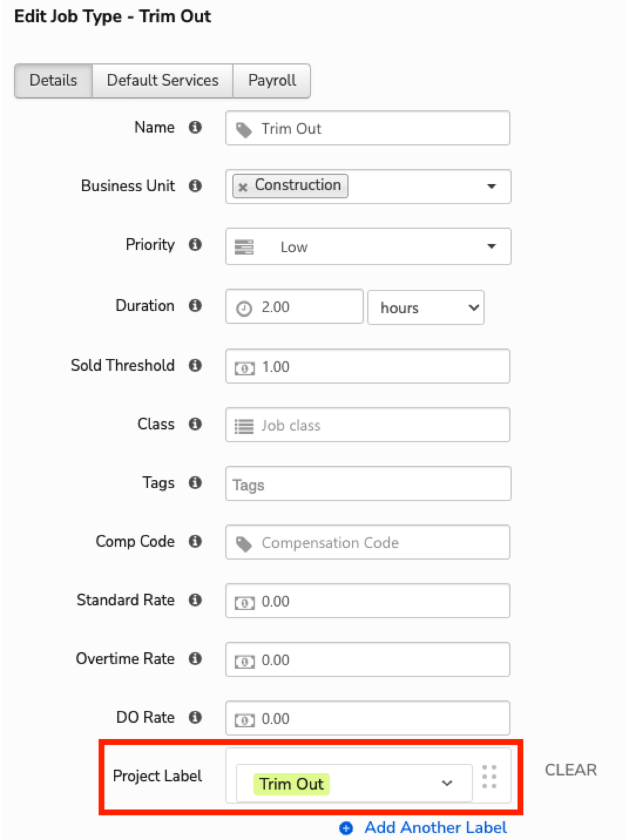Image resolution: width=629 pixels, height=840 pixels.
Task: Click the DO Rate info icon
Action: coord(195,717)
